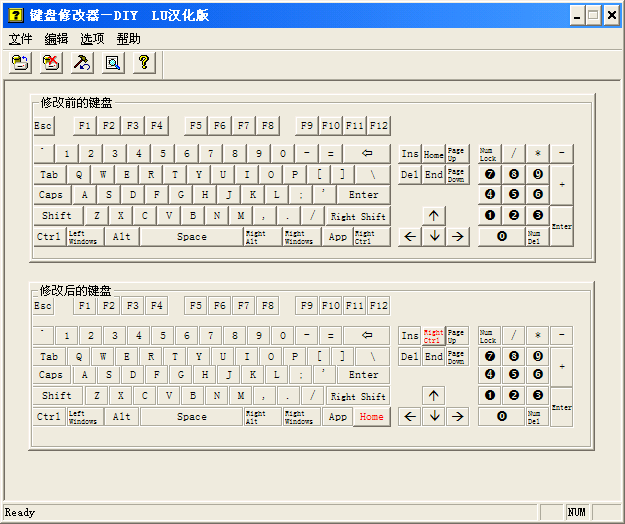Click the first toolbar icon with the yellow disk

(x=20, y=63)
